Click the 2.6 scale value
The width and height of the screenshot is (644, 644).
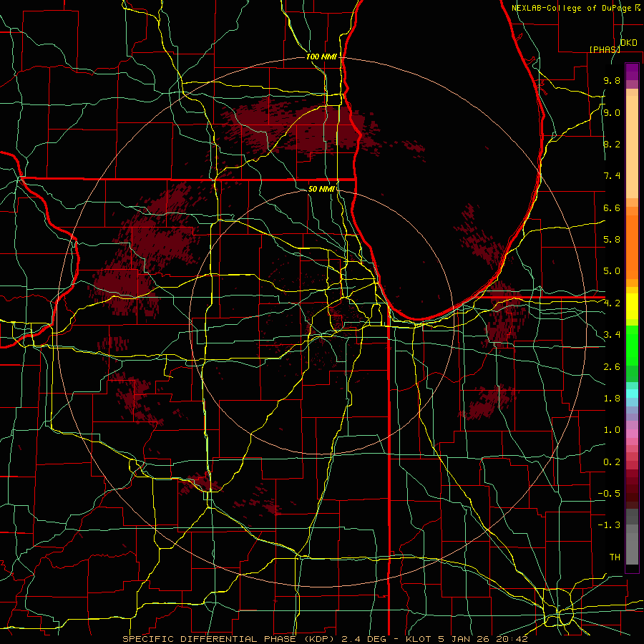tap(612, 367)
